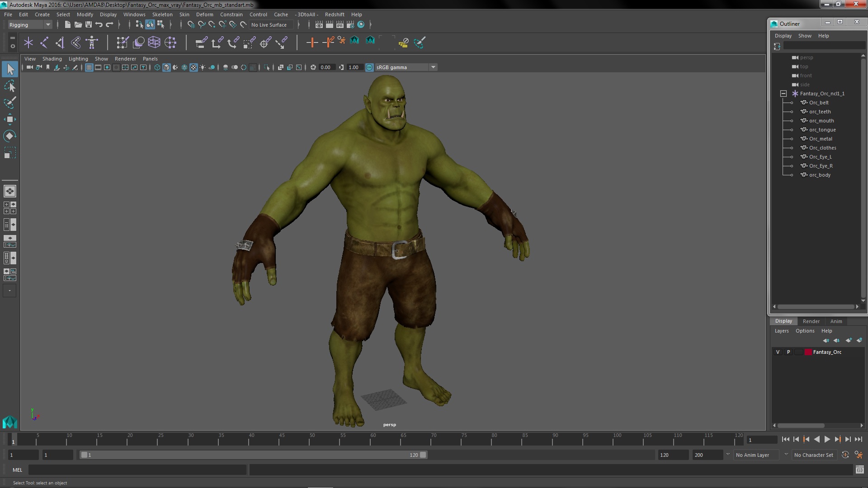The image size is (868, 488).
Task: Toggle textured display in viewport
Action: 193,67
